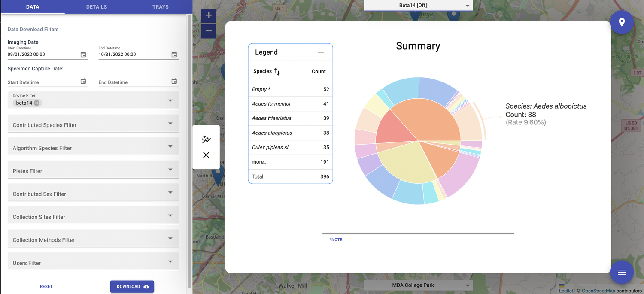This screenshot has width=644, height=294.
Task: Select the Empty * legend row
Action: [x=291, y=89]
